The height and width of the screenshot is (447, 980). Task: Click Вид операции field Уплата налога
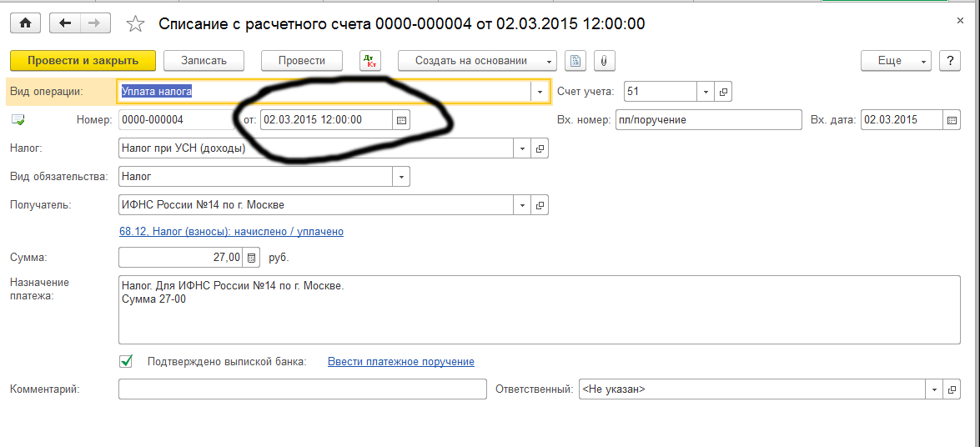pos(324,91)
